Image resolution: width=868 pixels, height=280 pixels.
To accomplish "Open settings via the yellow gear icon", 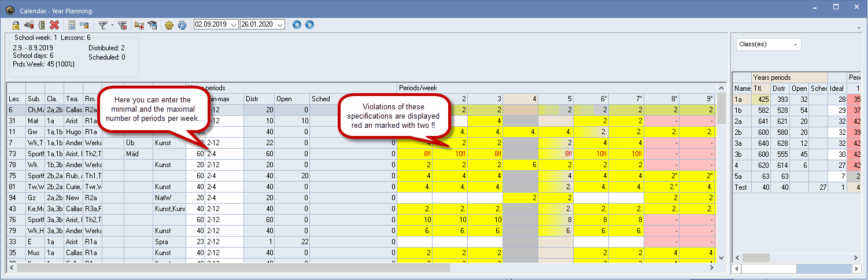I will click(x=169, y=25).
